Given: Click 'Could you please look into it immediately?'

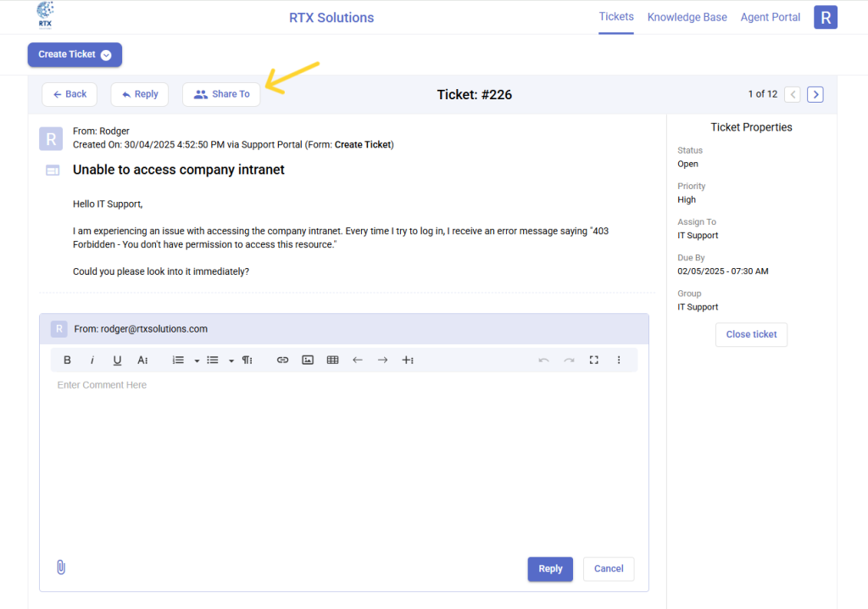Looking at the screenshot, I should (x=160, y=271).
